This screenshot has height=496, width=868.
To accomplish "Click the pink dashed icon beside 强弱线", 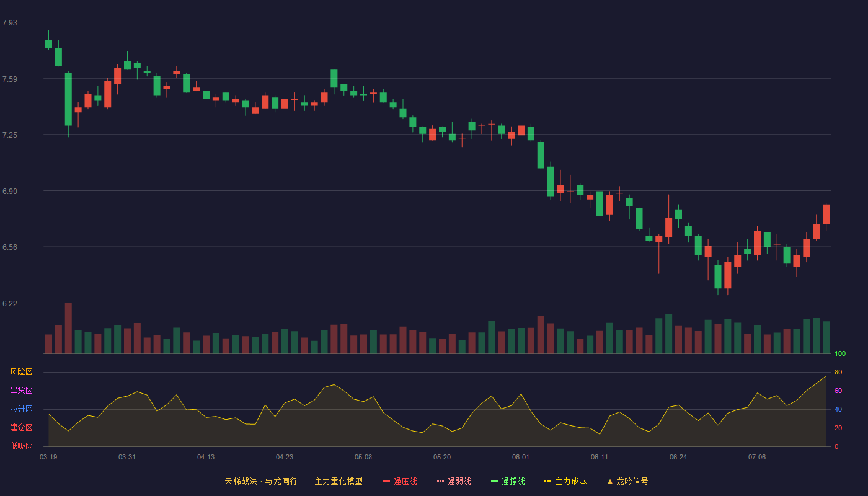I will [x=440, y=481].
